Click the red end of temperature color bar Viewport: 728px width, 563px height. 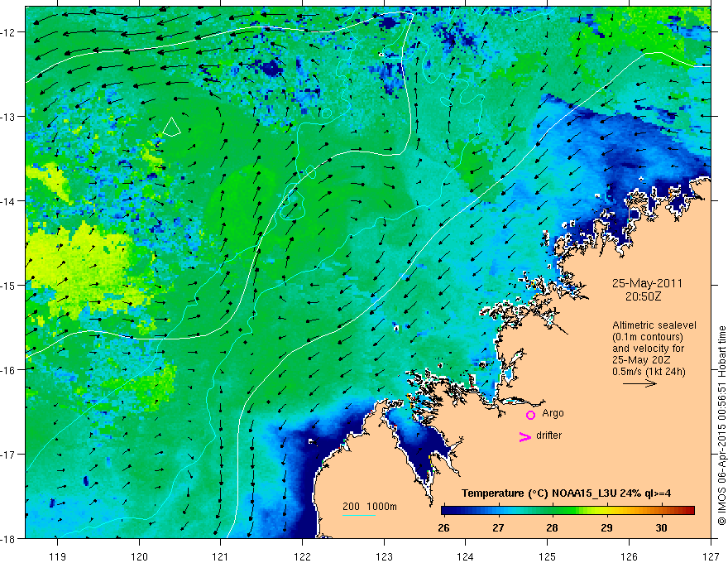689,511
